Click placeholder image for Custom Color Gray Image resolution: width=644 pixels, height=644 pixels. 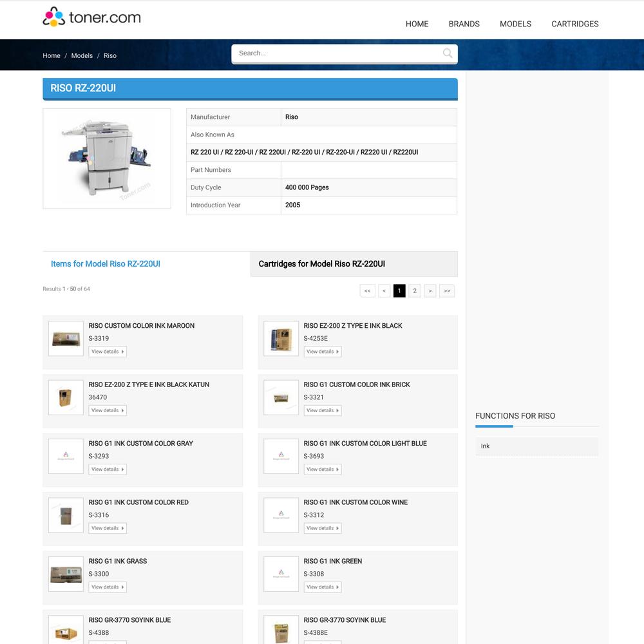[66, 456]
